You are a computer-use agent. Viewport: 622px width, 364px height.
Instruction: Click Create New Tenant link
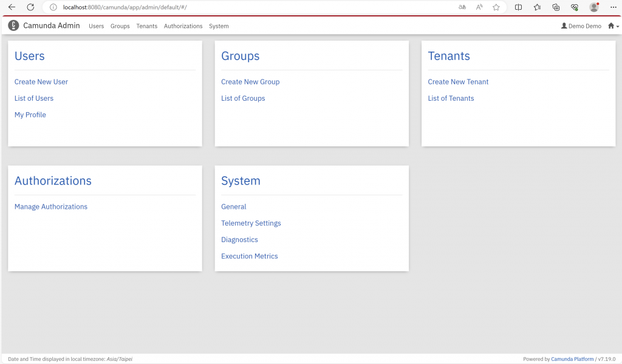458,81
